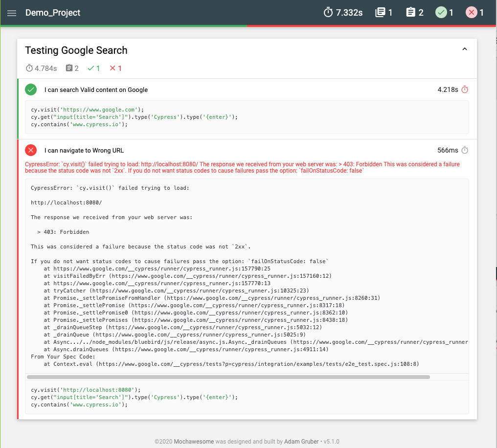Click the 566ms test duration text

click(448, 150)
